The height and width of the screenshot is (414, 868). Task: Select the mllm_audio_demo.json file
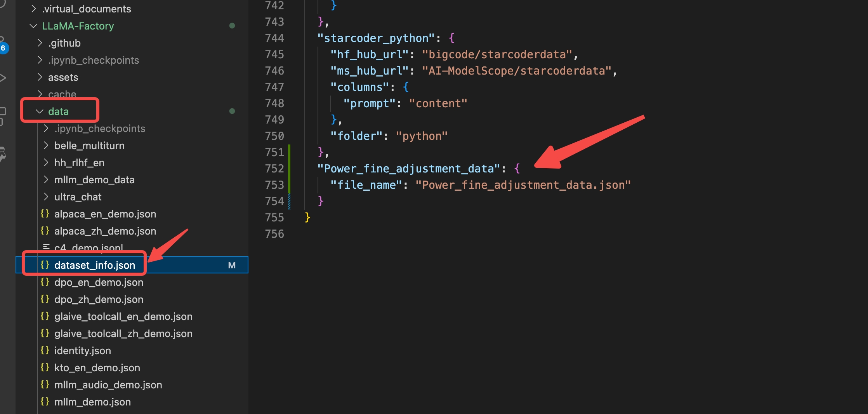point(108,385)
